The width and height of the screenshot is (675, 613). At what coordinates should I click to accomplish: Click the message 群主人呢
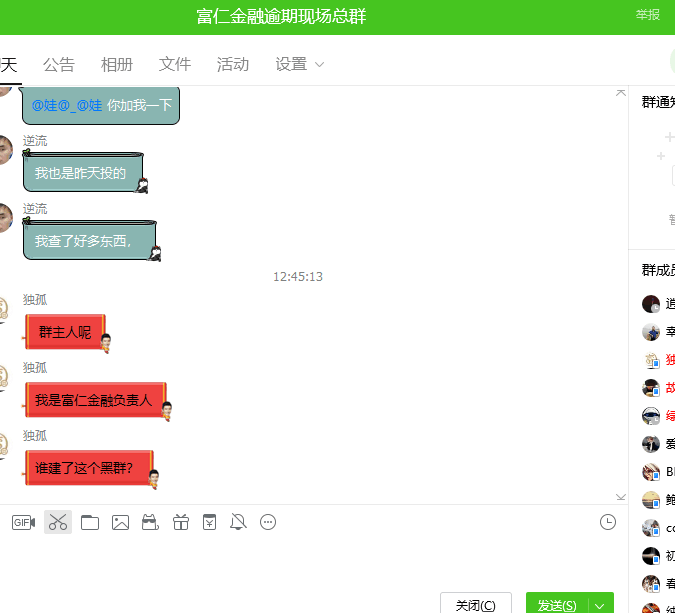[65, 332]
